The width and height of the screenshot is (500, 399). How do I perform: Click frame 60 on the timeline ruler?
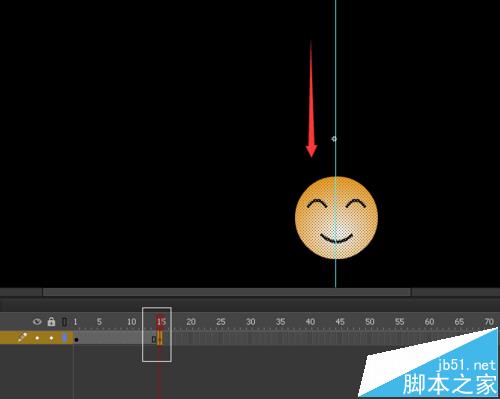coord(429,322)
